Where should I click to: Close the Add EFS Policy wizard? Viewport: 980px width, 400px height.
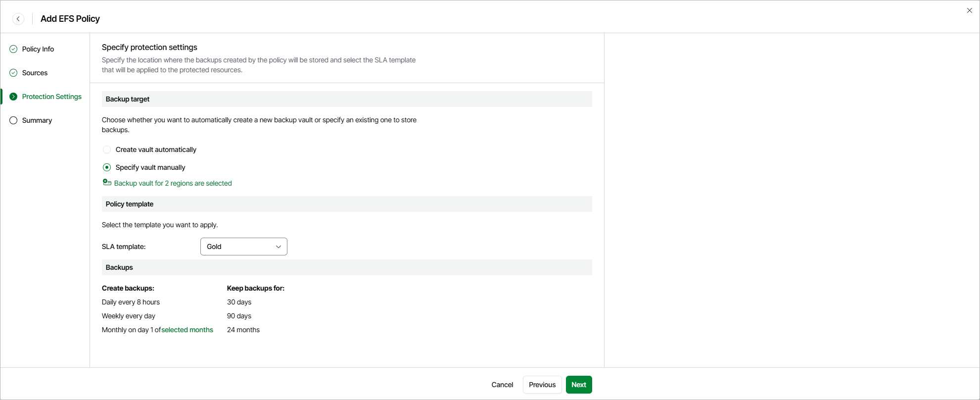(x=969, y=10)
